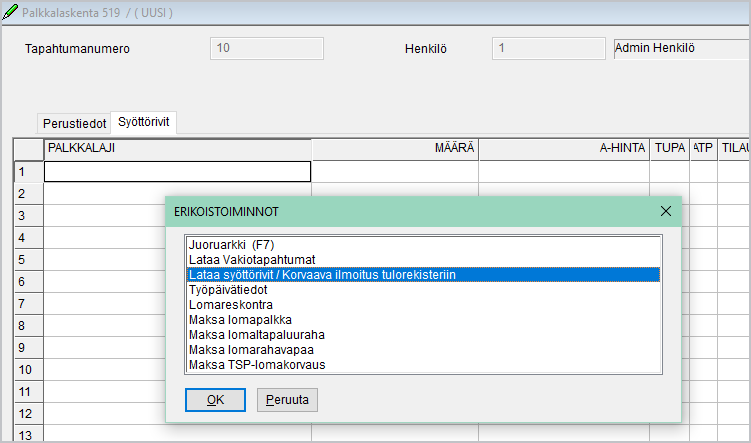Screen dimensions: 751x443
Task: Select Maksa TSP-lomakorvaus option
Action: (256, 364)
